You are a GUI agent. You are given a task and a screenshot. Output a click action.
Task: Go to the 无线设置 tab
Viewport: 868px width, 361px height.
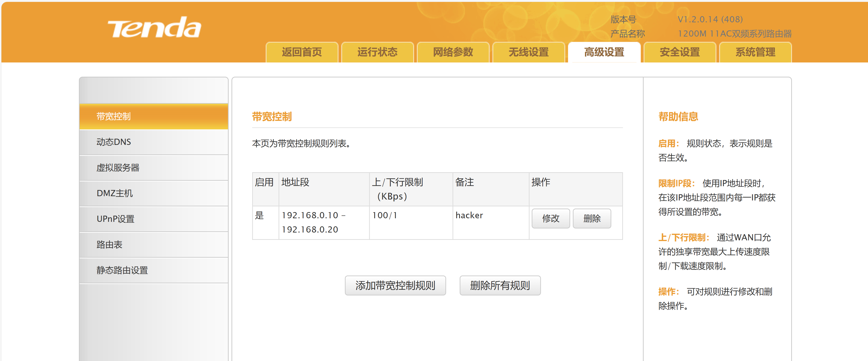[528, 52]
